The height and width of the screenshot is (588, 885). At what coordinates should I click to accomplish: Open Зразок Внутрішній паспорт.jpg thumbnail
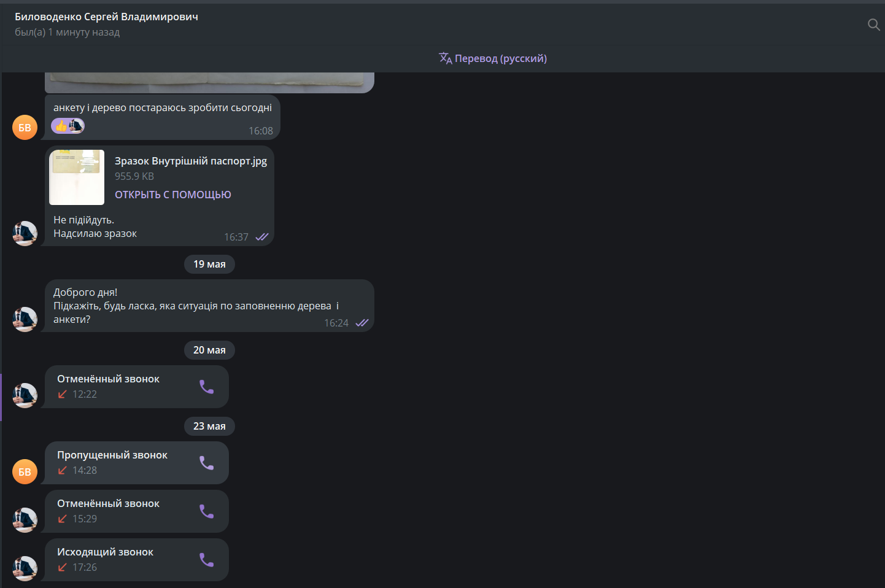pyautogui.click(x=77, y=177)
